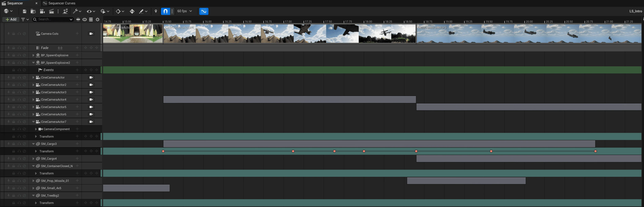
Task: Focus the track Search field
Action: tap(53, 19)
